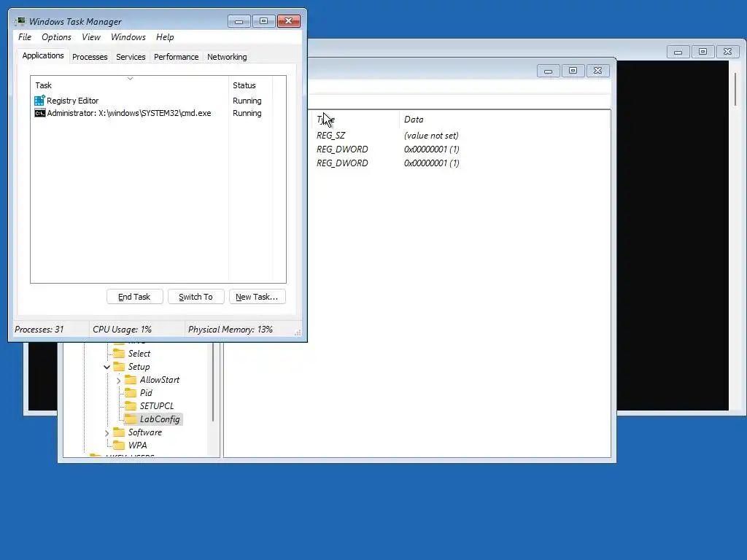Switch to the Networking tab
Screen dimensions: 747x560
click(x=227, y=57)
